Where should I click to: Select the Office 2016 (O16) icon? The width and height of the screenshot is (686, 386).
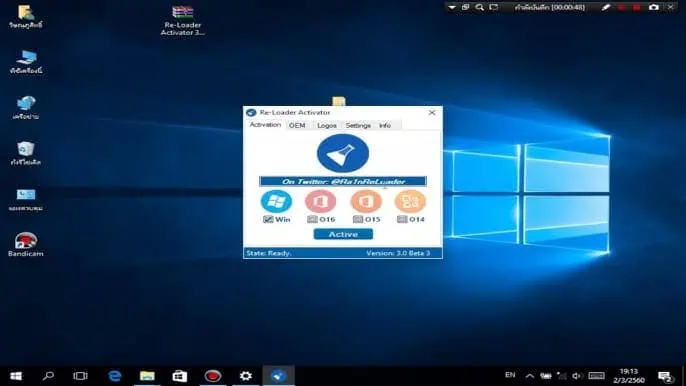(321, 201)
